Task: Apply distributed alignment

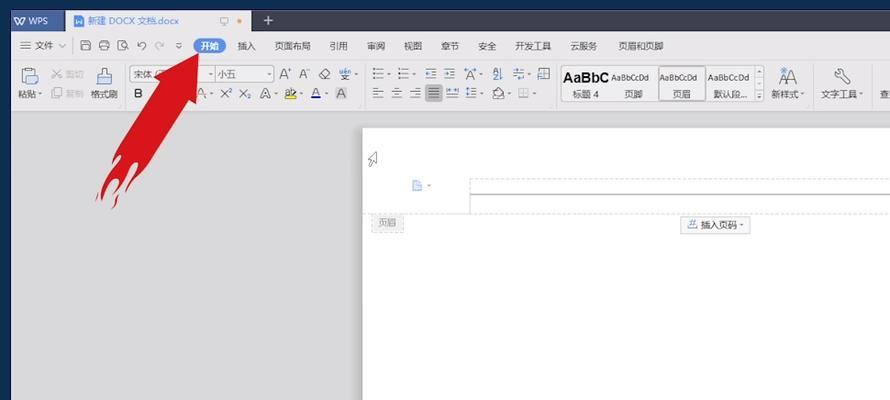Action: (x=452, y=94)
